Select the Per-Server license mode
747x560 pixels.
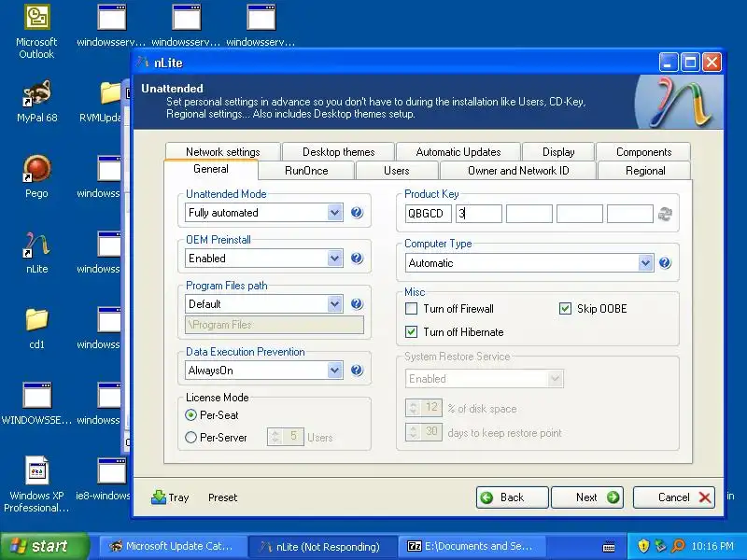190,437
